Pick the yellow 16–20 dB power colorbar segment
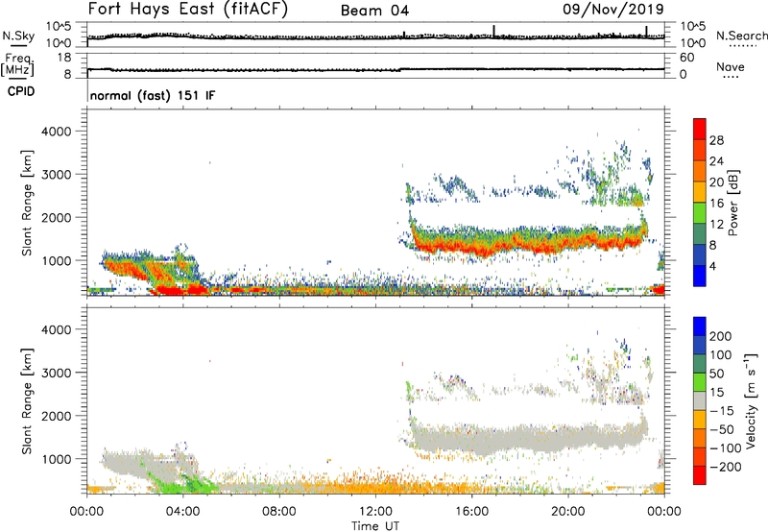Viewport: 768px width, 532px height. click(x=700, y=191)
